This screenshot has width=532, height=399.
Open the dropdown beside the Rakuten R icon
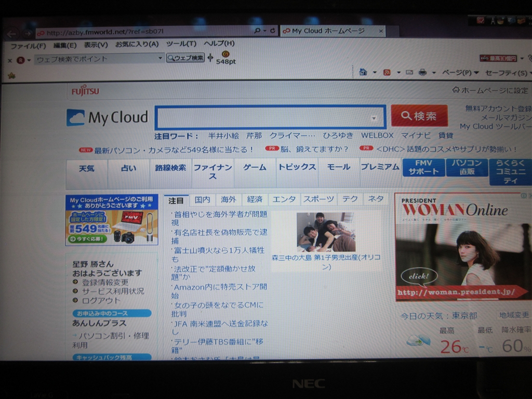[29, 60]
